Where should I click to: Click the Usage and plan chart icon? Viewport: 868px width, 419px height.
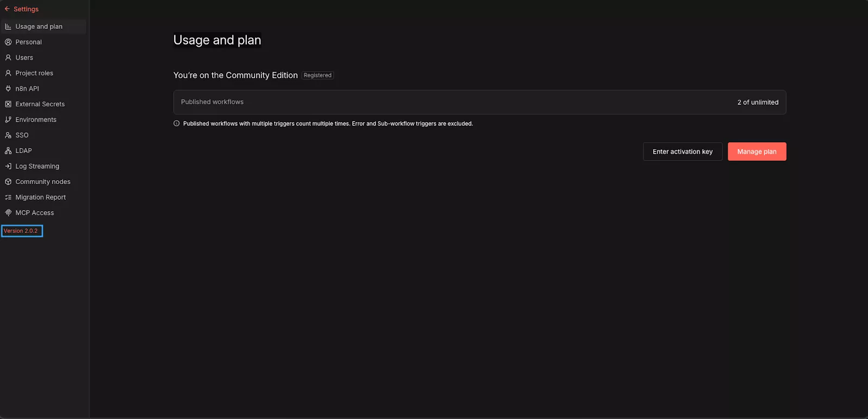8,27
